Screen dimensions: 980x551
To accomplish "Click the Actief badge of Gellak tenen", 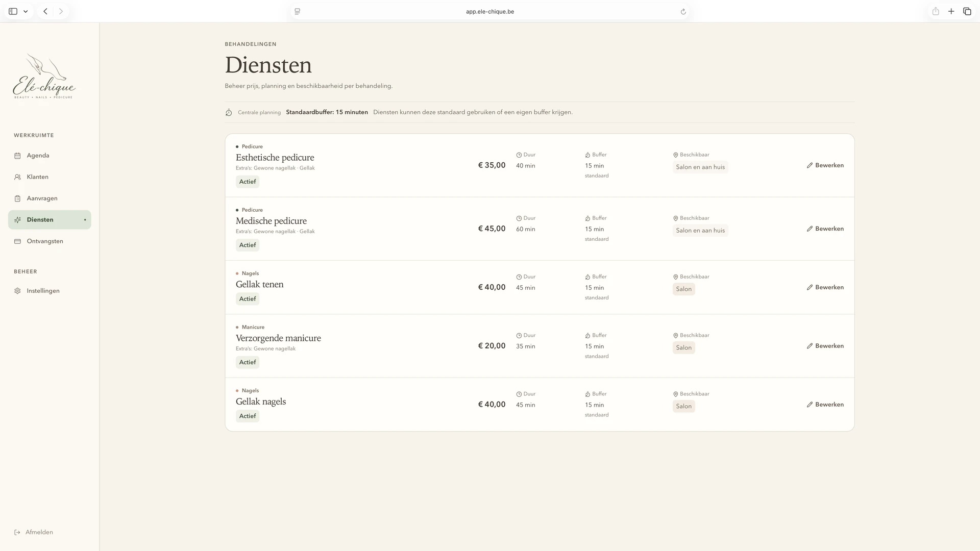I will tap(248, 299).
